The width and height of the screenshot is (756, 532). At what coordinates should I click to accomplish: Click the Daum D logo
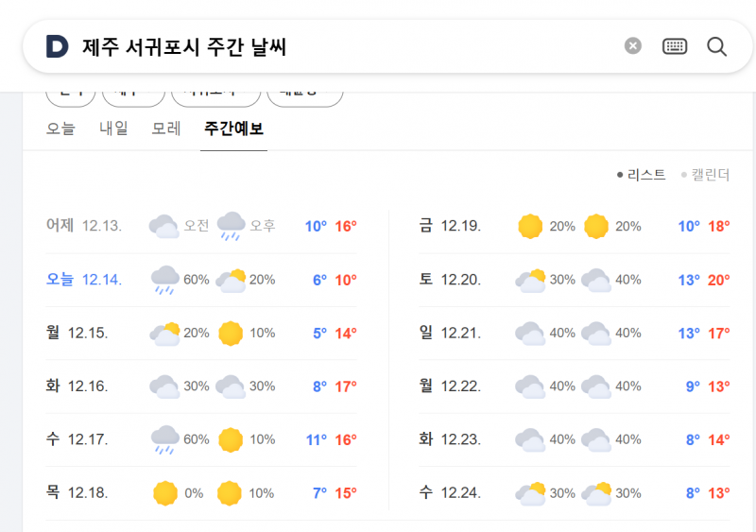57,47
